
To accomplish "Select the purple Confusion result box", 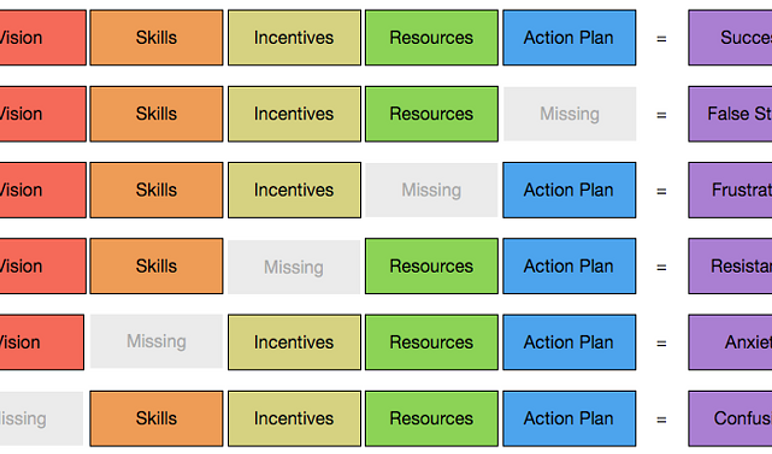I will tap(730, 419).
